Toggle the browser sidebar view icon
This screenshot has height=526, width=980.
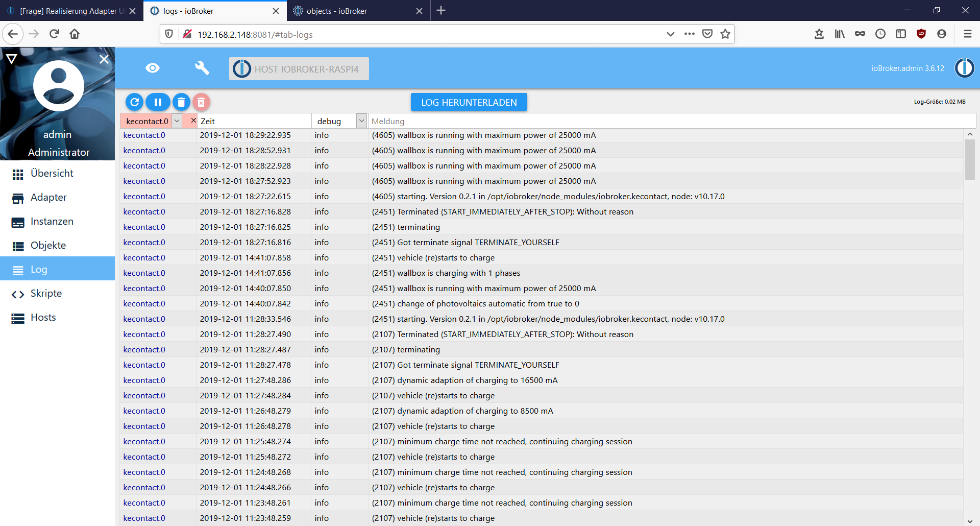(901, 34)
